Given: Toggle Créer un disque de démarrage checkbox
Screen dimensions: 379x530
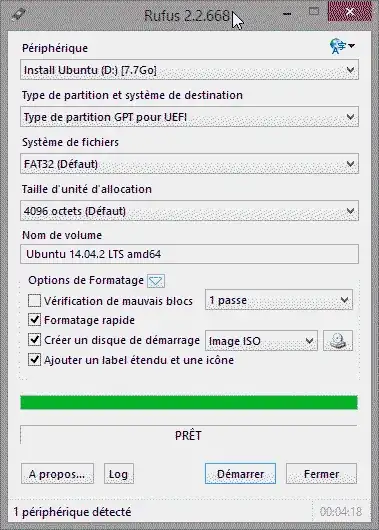Looking at the screenshot, I should 34,340.
